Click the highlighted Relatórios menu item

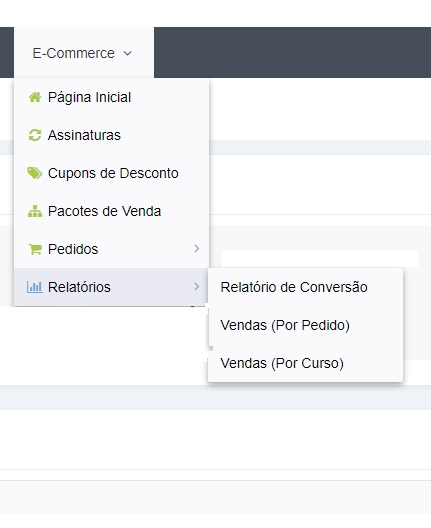point(111,287)
